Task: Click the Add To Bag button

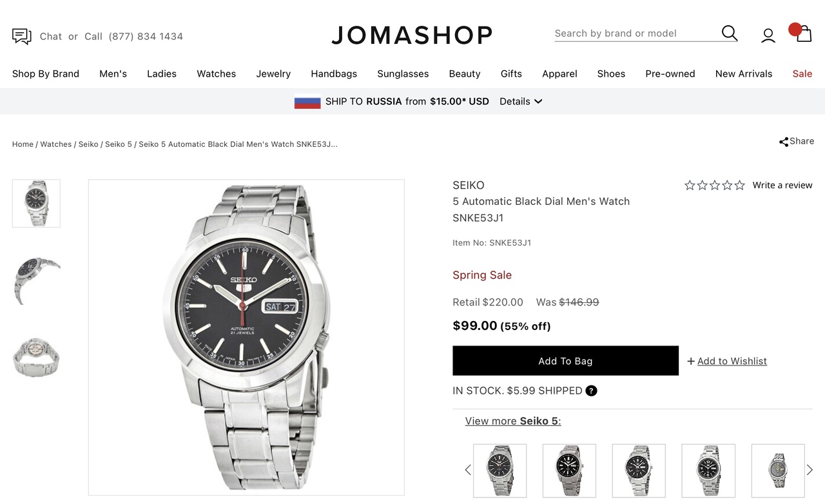Action: point(565,361)
